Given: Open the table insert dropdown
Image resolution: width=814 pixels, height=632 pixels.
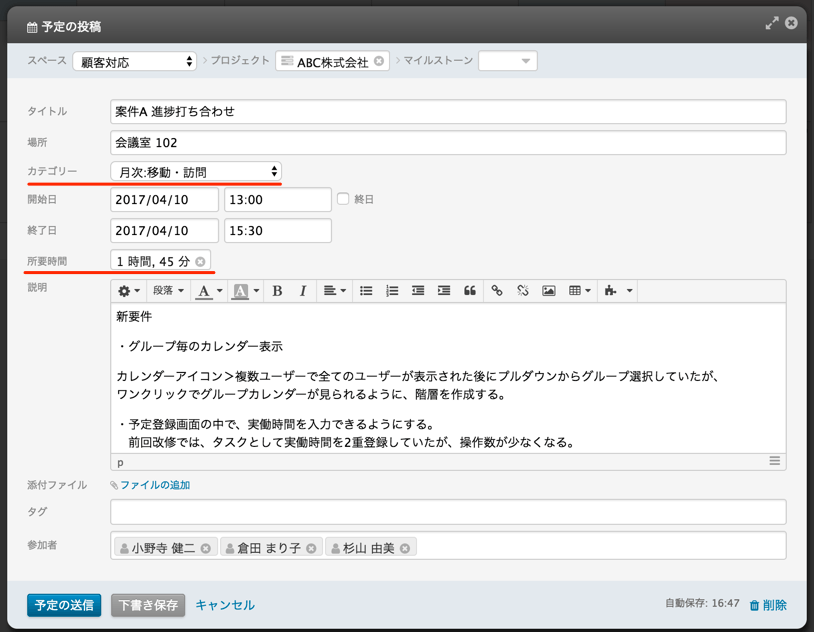Looking at the screenshot, I should click(x=580, y=291).
